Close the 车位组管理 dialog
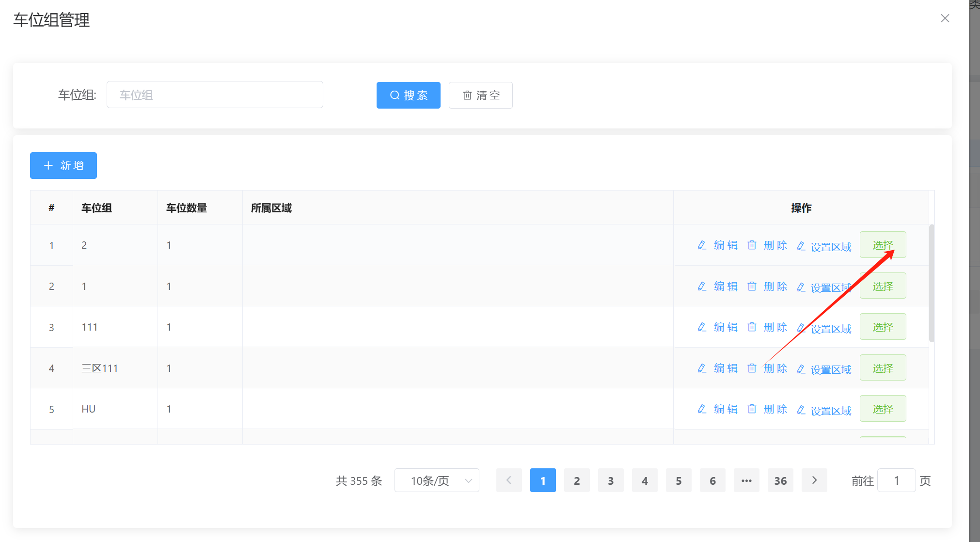Viewport: 980px width, 542px height. [945, 18]
